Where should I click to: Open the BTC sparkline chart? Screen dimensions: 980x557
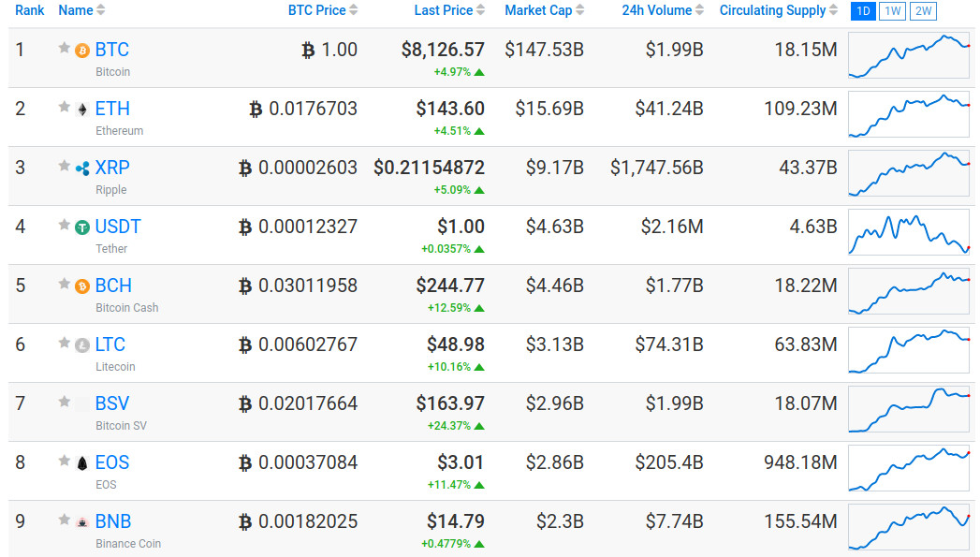pos(909,55)
